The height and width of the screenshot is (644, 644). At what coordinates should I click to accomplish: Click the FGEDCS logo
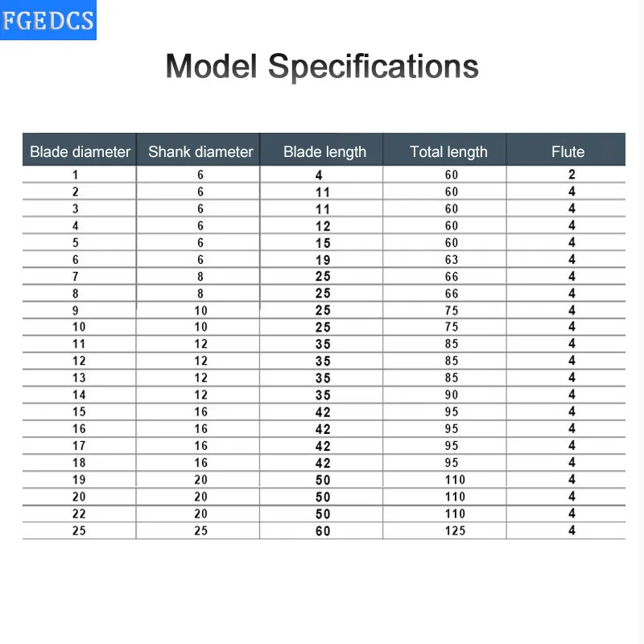pyautogui.click(x=48, y=21)
